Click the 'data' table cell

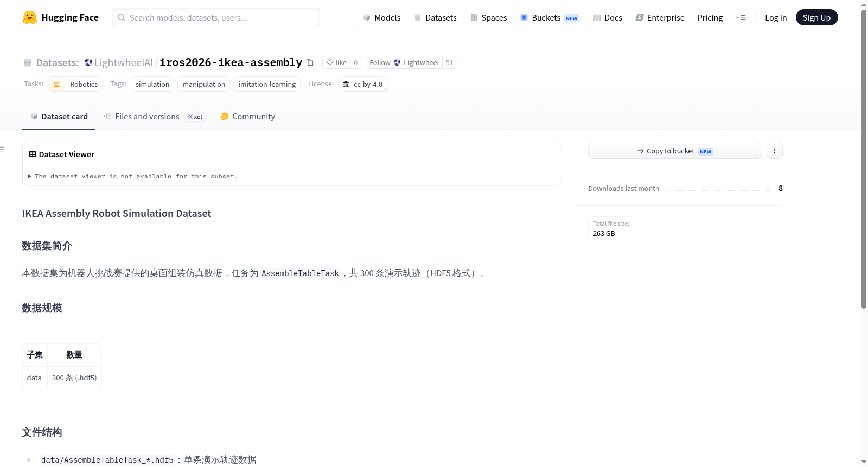click(x=35, y=378)
